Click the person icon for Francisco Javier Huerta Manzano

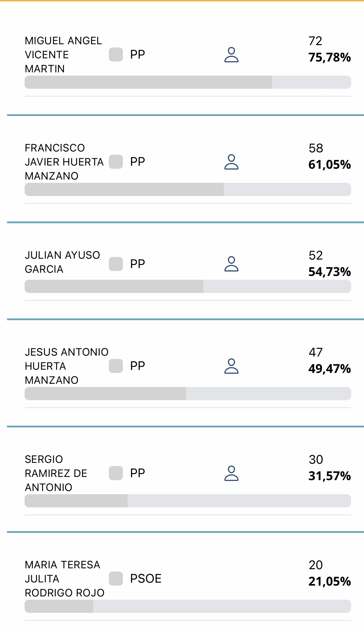click(x=231, y=162)
